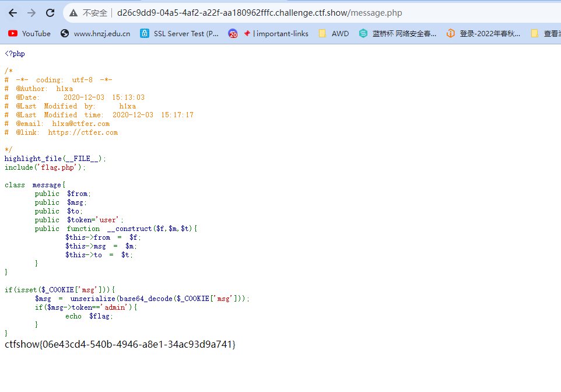Click the '# -*- coding: utf-8 -*-' comment line
The height and width of the screenshot is (392, 561).
point(58,80)
